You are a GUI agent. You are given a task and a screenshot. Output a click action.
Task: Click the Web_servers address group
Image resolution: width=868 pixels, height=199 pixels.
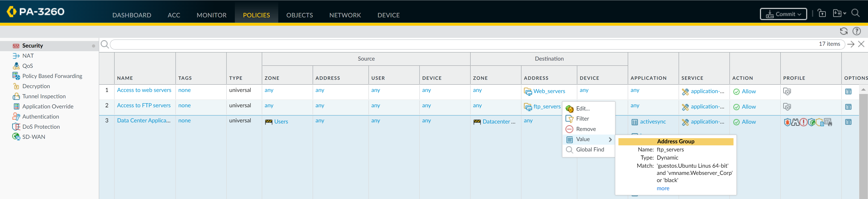(x=549, y=91)
